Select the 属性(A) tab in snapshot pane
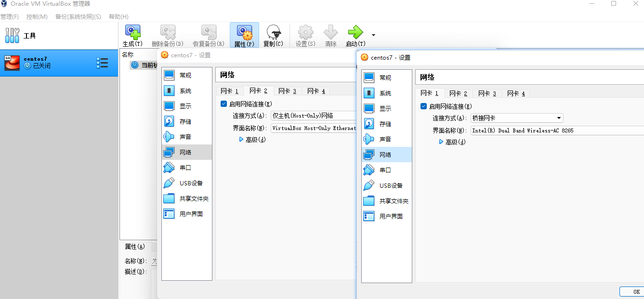Image resolution: width=644 pixels, height=299 pixels. 135,247
